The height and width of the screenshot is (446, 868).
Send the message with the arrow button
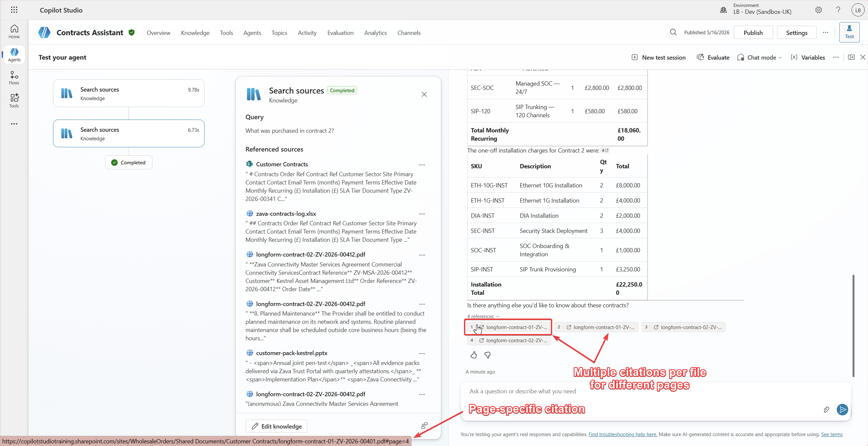842,409
